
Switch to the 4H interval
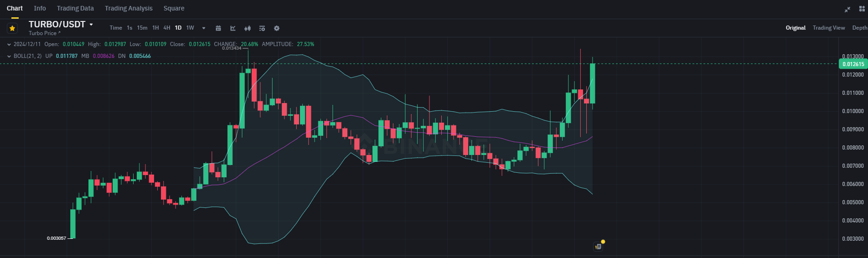[x=167, y=28]
